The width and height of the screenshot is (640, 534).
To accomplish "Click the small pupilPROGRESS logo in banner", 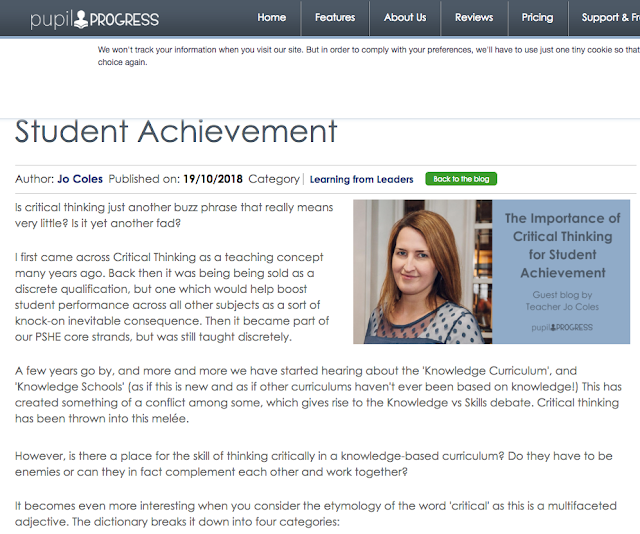I will coord(562,327).
